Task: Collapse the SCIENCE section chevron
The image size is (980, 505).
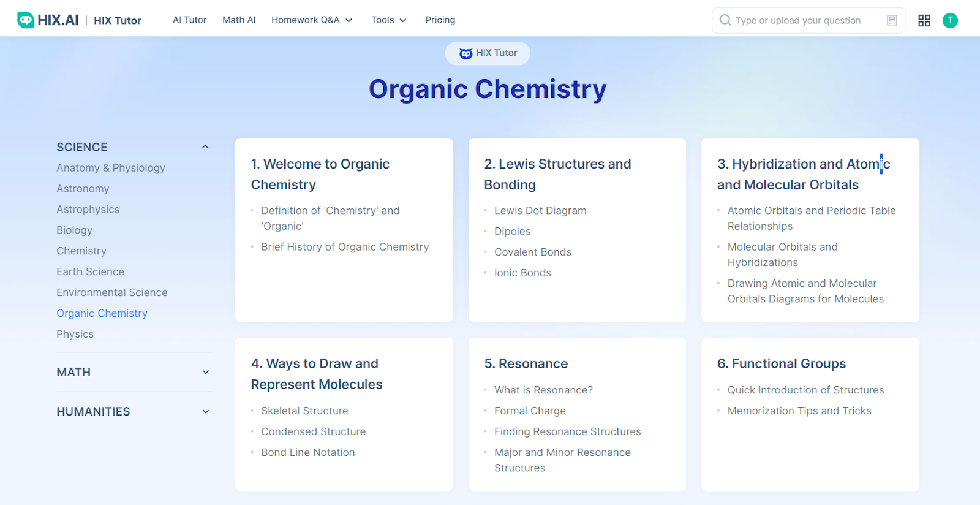Action: click(205, 147)
